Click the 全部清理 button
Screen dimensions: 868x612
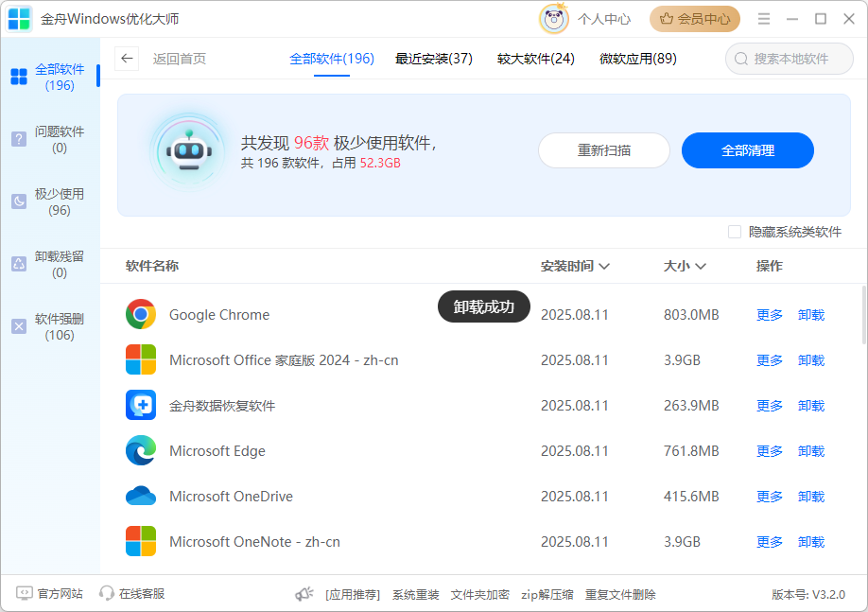(747, 150)
